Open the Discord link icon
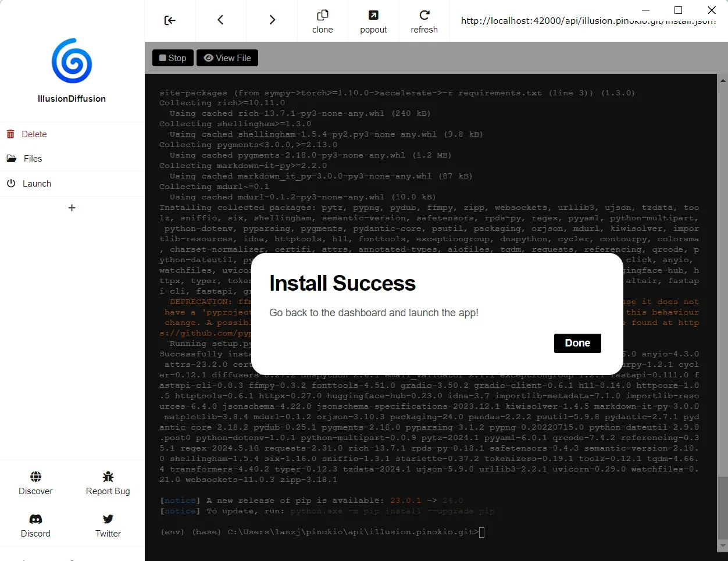This screenshot has height=561, width=728. (35, 519)
